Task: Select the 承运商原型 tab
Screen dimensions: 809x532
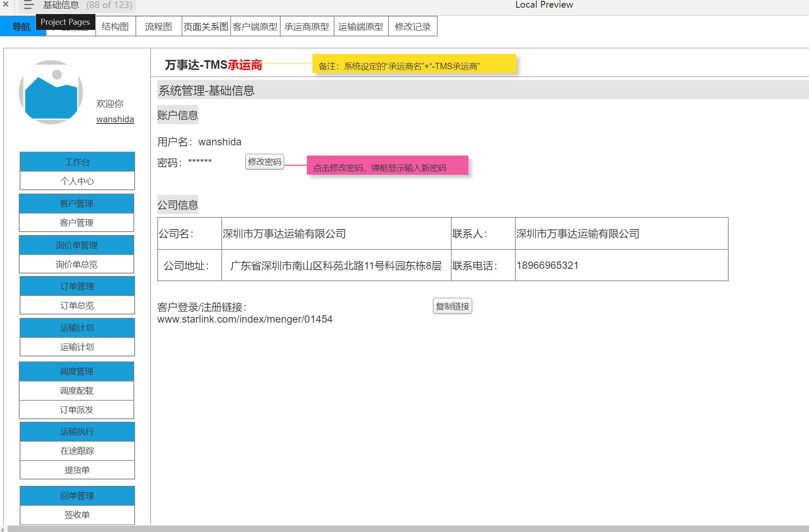Action: click(x=307, y=26)
